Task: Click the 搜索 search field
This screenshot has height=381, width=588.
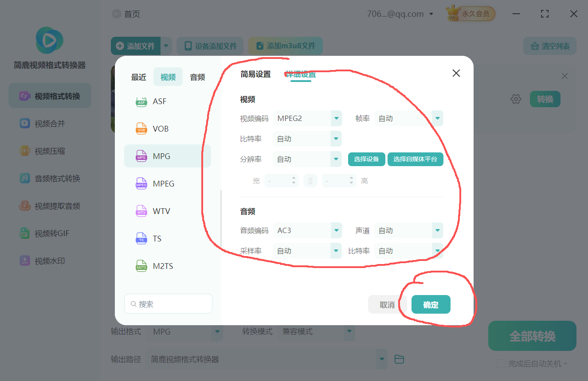Action: click(x=168, y=303)
